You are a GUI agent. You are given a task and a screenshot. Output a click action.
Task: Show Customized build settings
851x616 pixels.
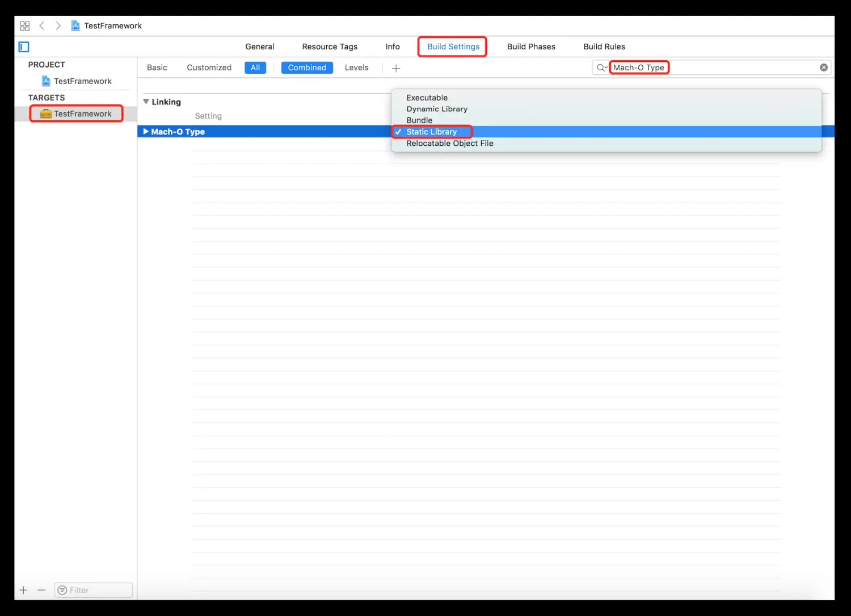click(x=209, y=67)
